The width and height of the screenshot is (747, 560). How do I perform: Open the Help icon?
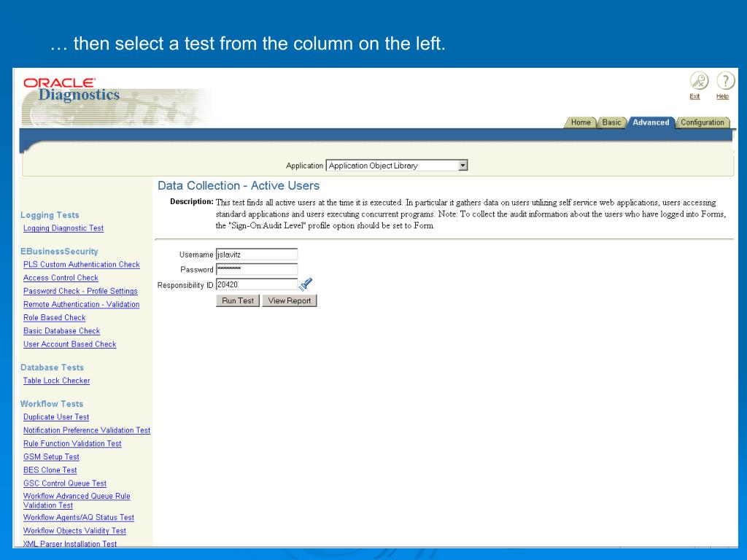726,81
